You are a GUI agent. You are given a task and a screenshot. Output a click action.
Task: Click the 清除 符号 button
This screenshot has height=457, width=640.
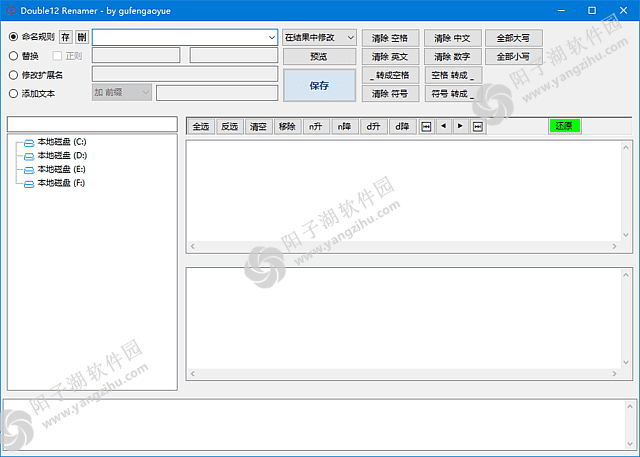(x=390, y=94)
